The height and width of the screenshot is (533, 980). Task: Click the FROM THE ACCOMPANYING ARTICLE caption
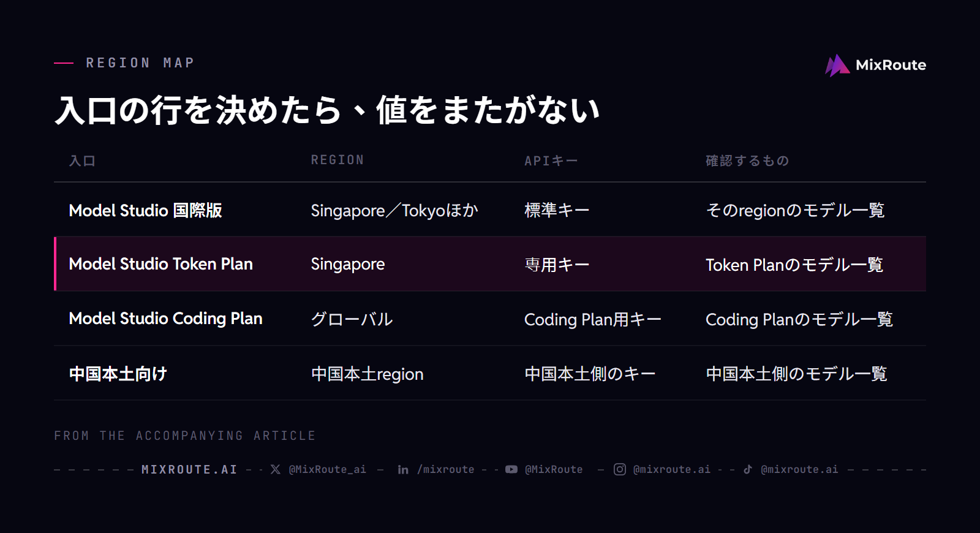tap(185, 436)
